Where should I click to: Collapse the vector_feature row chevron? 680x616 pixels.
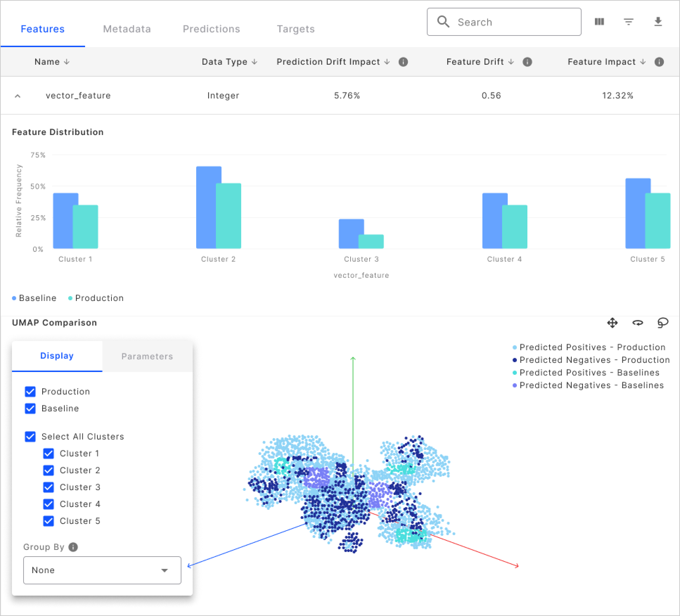[x=18, y=95]
